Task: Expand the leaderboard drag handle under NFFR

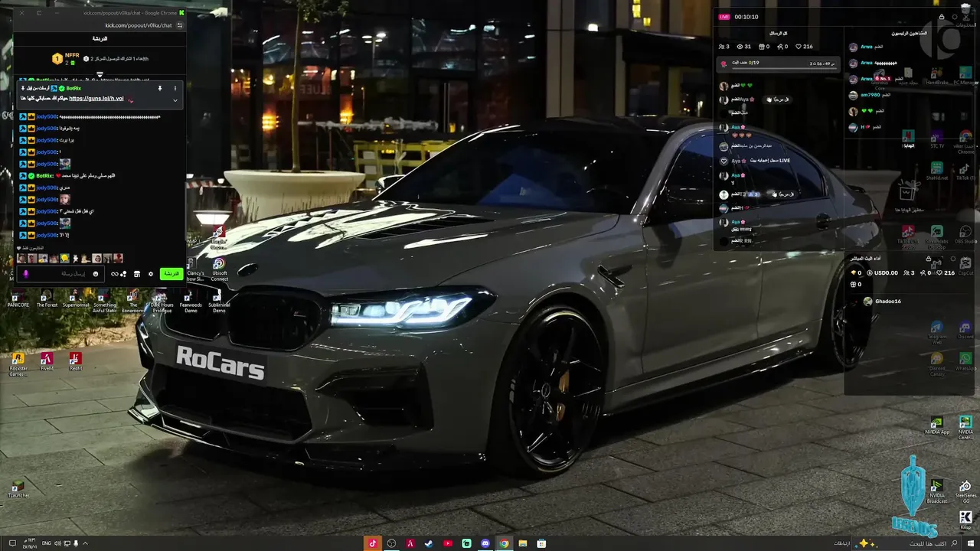Action: click(100, 73)
